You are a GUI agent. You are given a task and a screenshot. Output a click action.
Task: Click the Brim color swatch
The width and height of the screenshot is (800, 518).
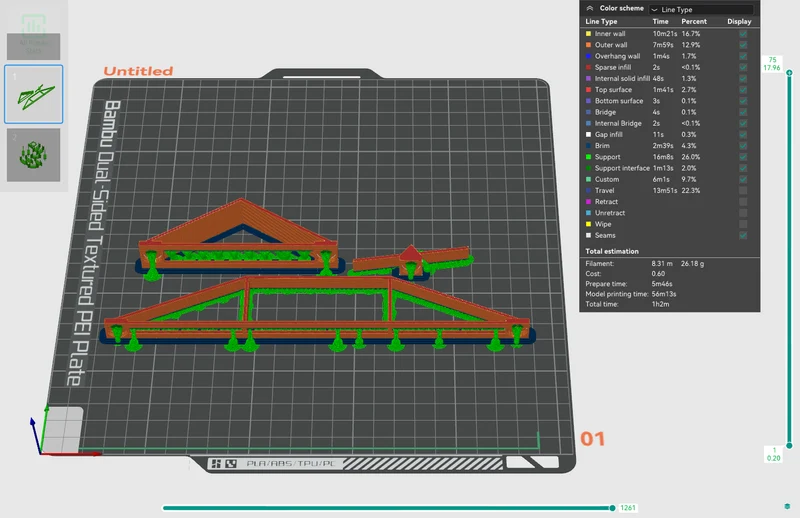point(588,146)
